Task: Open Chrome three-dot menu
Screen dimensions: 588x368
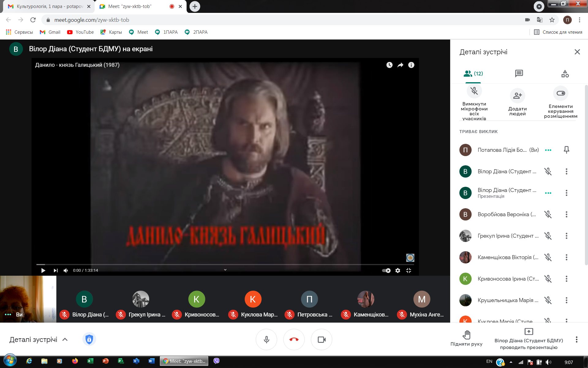Action: point(579,20)
